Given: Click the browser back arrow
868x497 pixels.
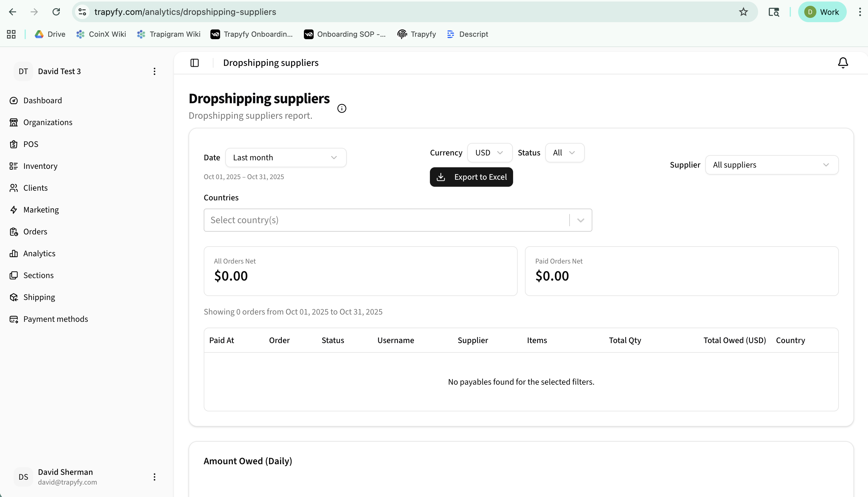Looking at the screenshot, I should pos(13,12).
